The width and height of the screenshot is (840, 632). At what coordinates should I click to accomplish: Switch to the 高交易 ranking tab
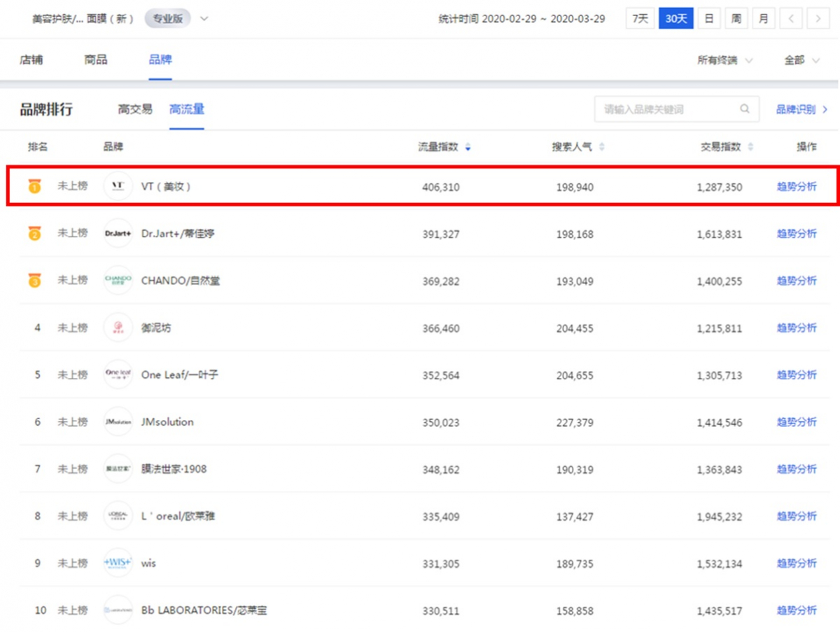coord(135,109)
